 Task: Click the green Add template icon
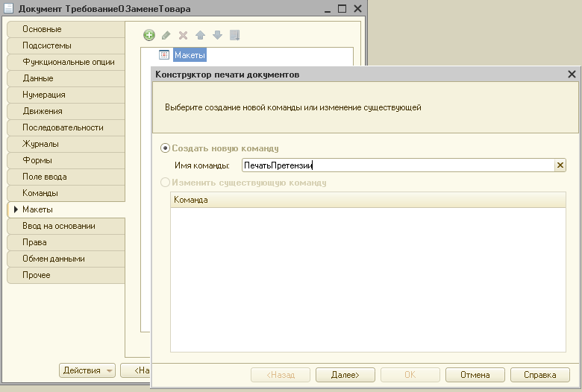[149, 35]
